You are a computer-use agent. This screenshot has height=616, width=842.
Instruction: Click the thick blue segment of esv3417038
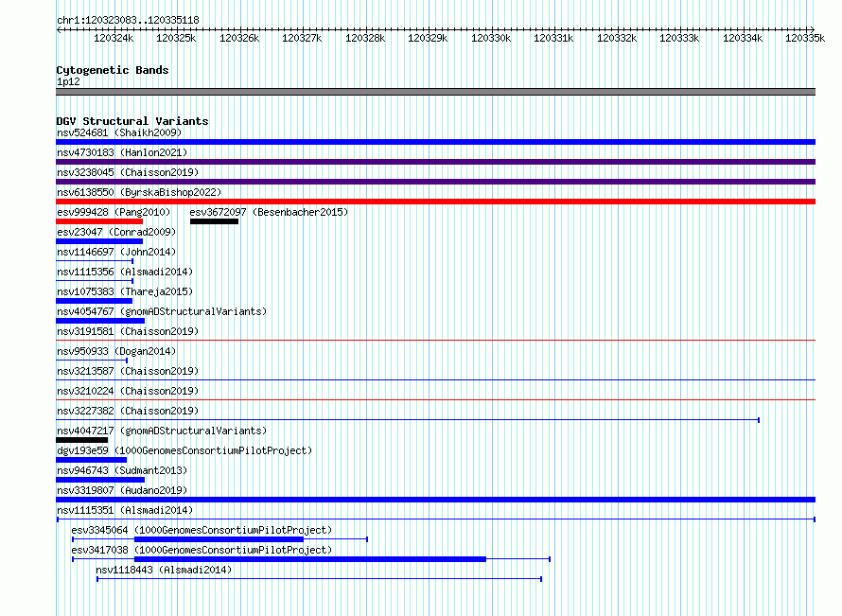(310, 559)
